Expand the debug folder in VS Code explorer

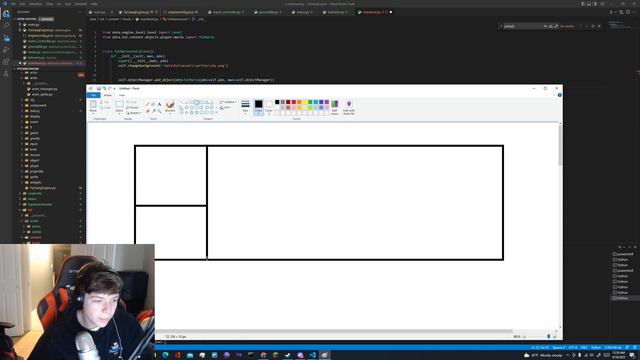pyautogui.click(x=34, y=111)
